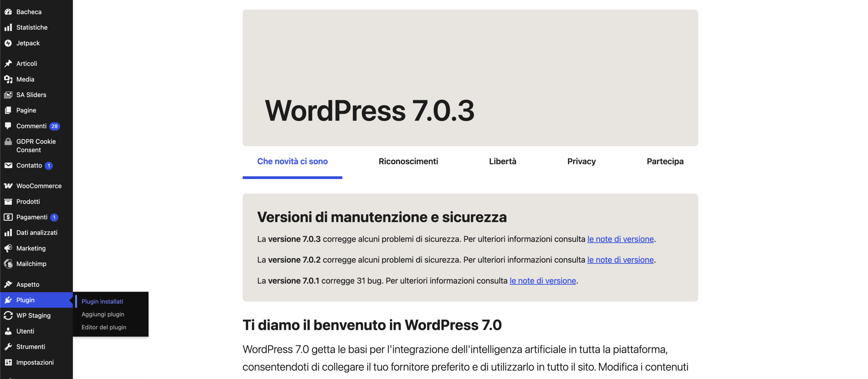Switch to the Riconoscimenti tab

(408, 161)
